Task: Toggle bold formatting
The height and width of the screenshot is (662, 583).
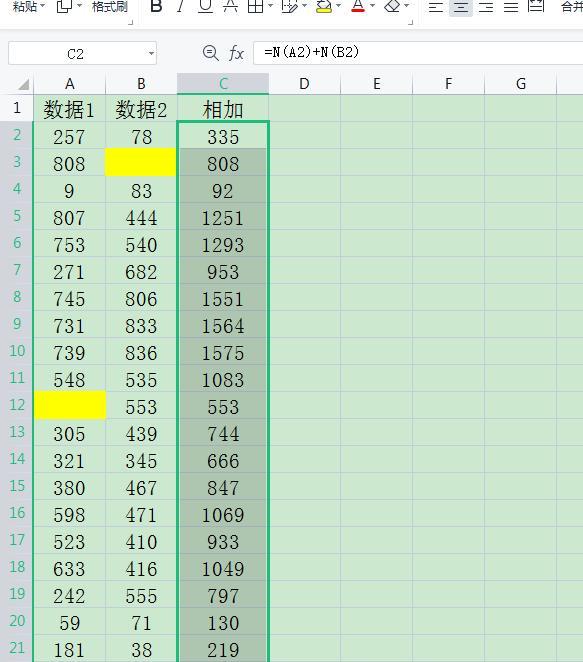Action: 156,6
